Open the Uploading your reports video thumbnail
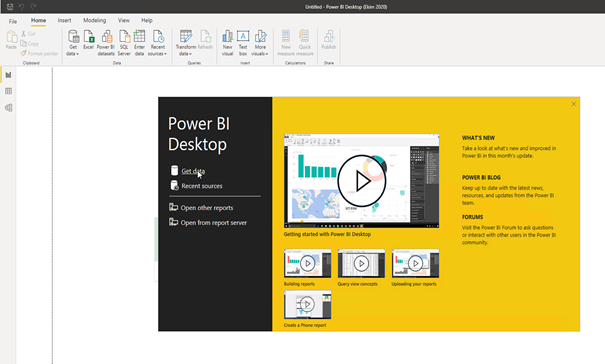 [x=416, y=264]
